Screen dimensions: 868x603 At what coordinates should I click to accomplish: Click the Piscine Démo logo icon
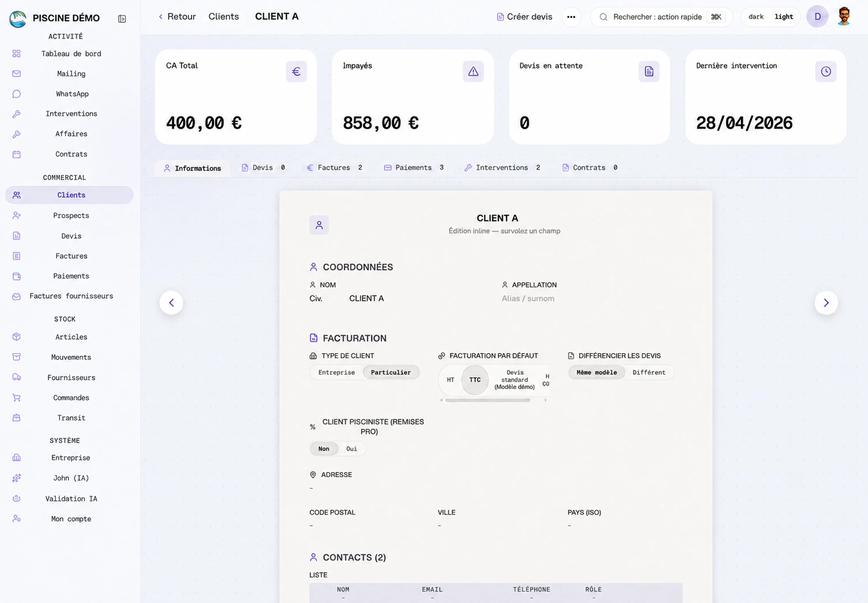point(18,19)
